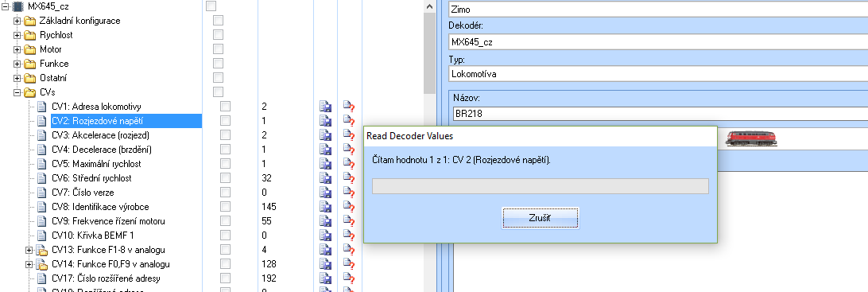The width and height of the screenshot is (868, 292).
Task: Expand CV14 Funkce F0,F9 v analogu
Action: (29, 264)
